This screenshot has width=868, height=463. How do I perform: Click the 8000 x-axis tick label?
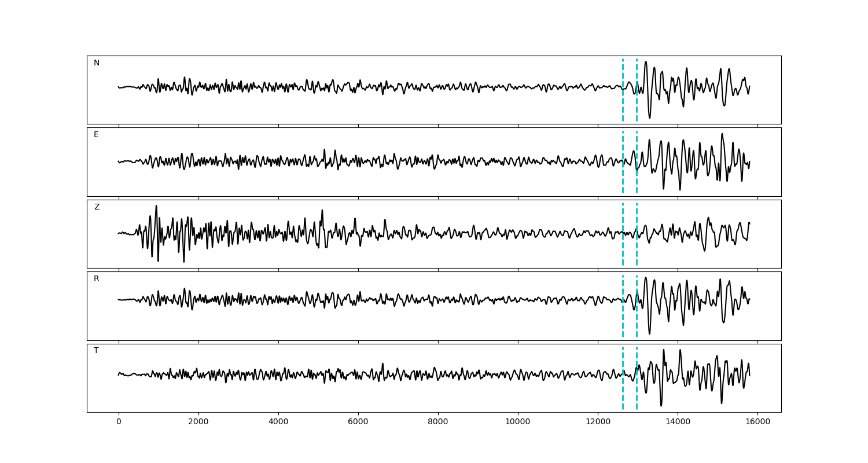[438, 422]
